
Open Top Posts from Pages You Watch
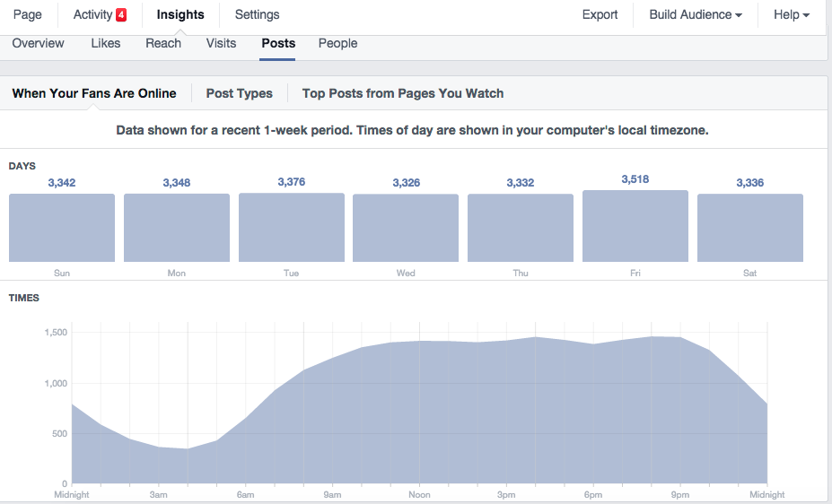click(x=403, y=93)
